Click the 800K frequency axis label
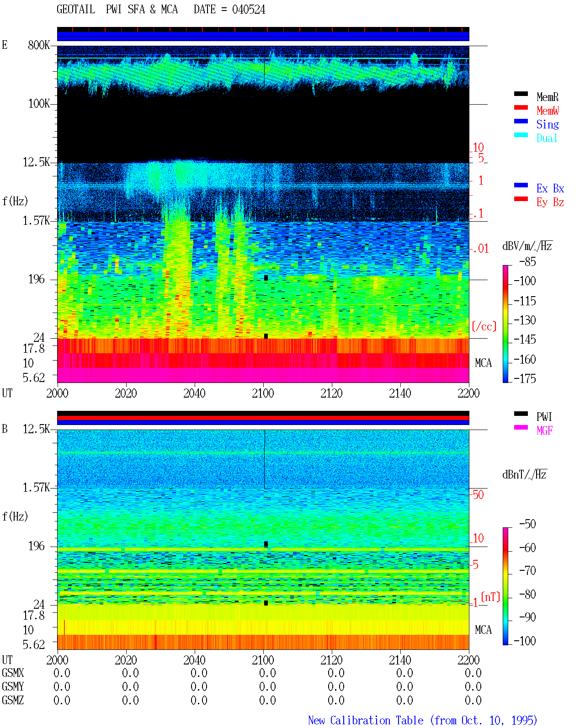Image resolution: width=585 pixels, height=728 pixels. tap(39, 45)
